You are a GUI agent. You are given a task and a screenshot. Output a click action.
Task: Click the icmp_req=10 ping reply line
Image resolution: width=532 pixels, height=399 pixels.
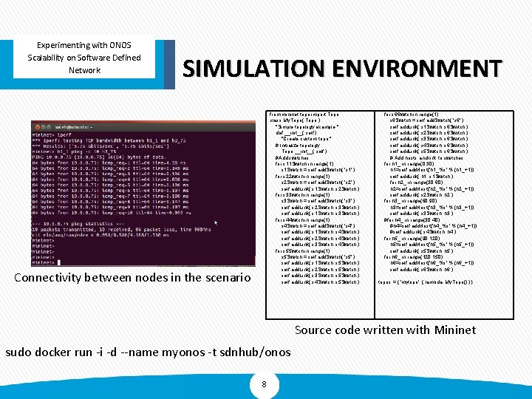click(x=112, y=213)
